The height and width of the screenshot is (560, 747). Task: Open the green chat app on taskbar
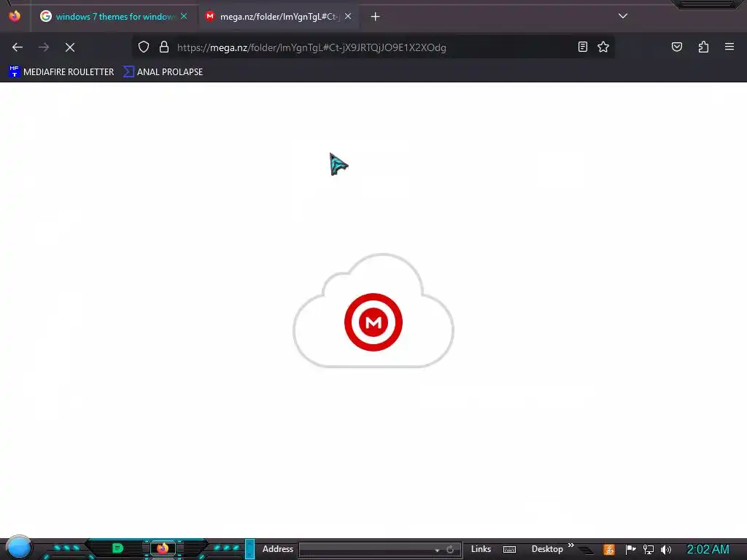117,548
